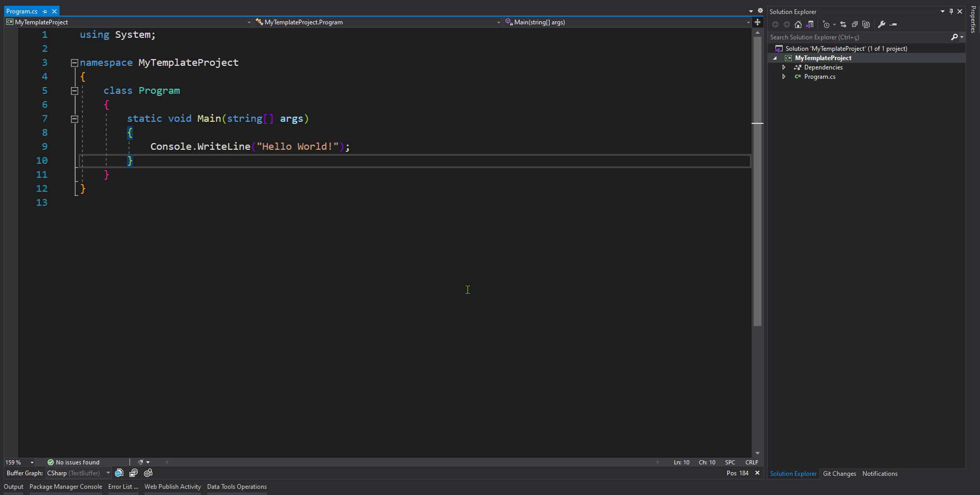Expand the Dependencies tree node
Viewport: 980px width, 495px height.
[x=784, y=67]
